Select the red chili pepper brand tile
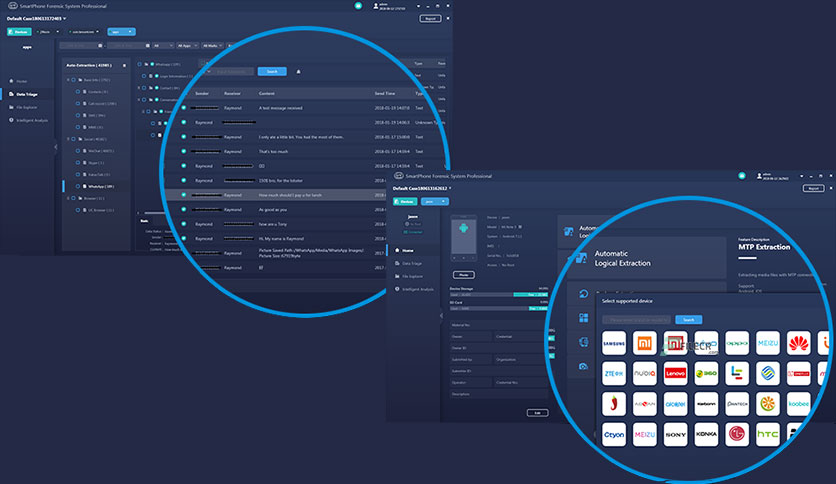Viewport: 836px width, 484px height. pos(614,404)
